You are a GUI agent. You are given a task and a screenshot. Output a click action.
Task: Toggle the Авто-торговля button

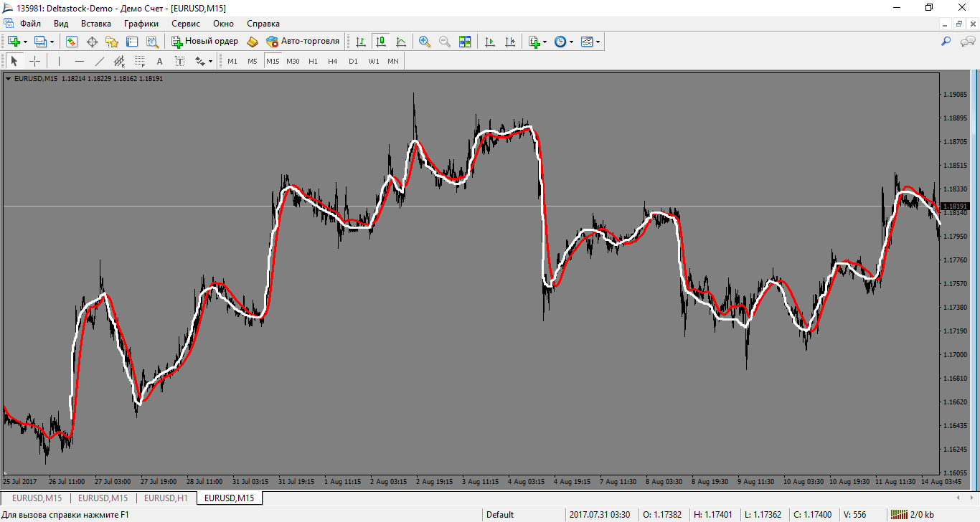click(303, 42)
